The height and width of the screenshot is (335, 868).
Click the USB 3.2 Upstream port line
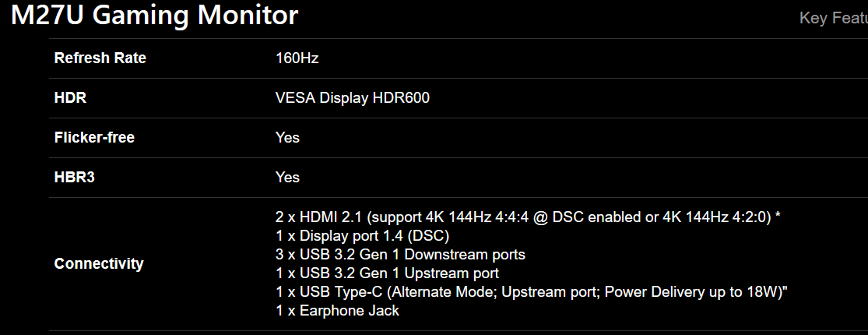pyautogui.click(x=387, y=273)
